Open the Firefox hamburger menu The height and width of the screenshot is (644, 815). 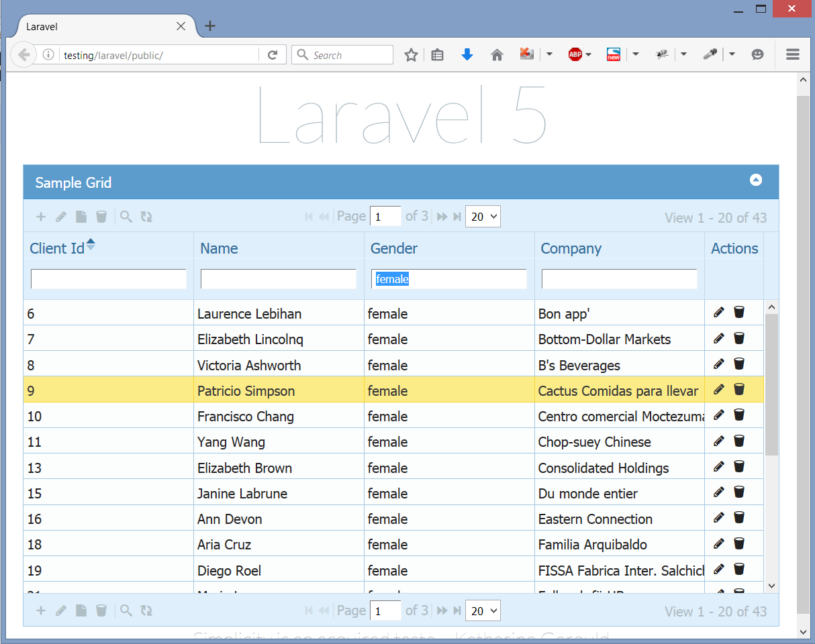click(x=793, y=55)
